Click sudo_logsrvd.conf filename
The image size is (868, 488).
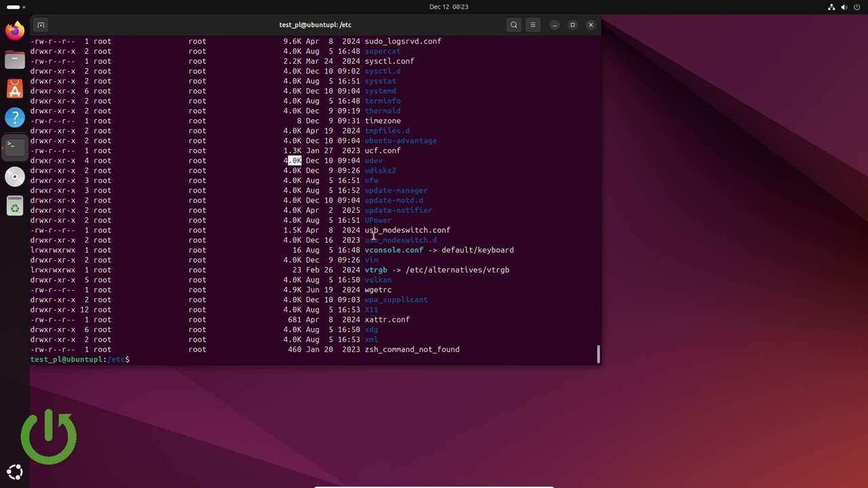point(403,41)
